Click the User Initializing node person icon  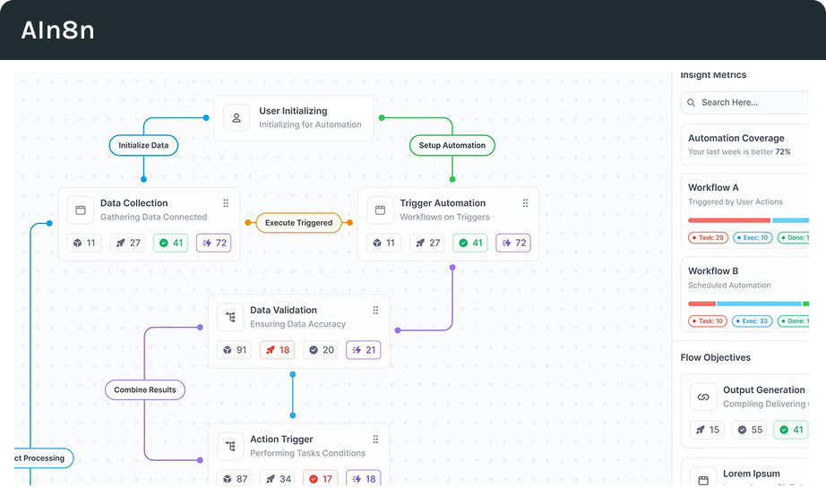(237, 118)
